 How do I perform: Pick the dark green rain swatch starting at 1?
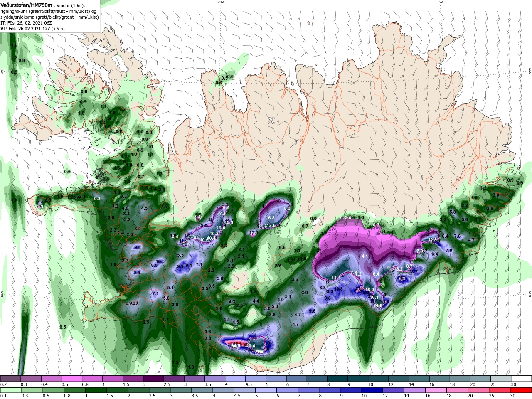click(95, 390)
